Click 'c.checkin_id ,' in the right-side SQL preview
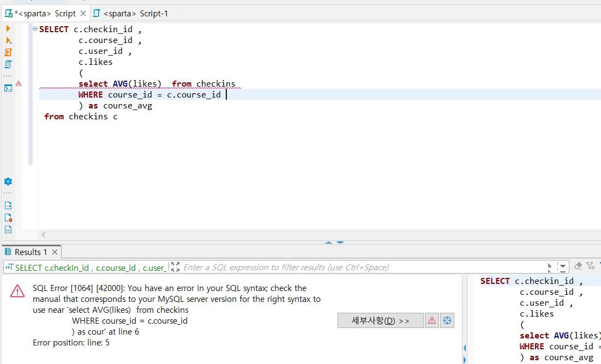Image resolution: width=601 pixels, height=364 pixels. [x=549, y=281]
